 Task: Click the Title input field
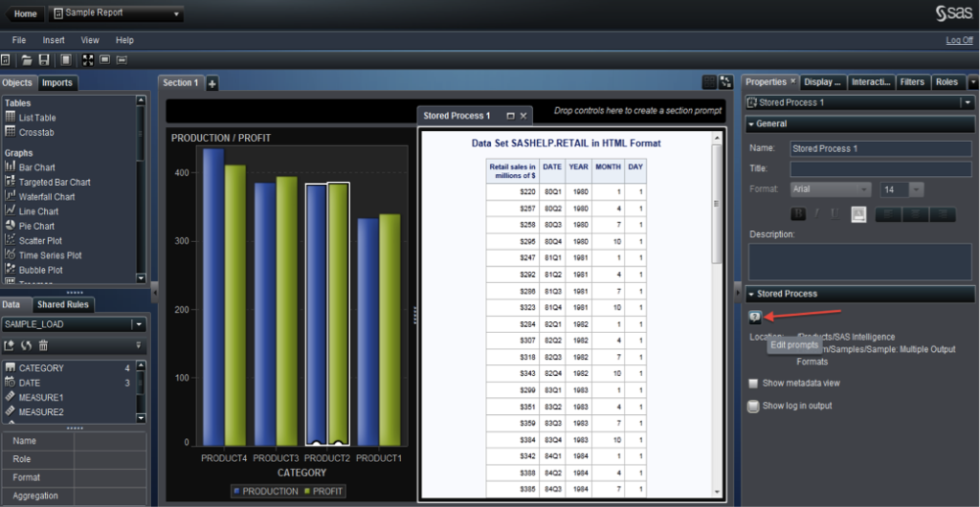[x=880, y=168]
